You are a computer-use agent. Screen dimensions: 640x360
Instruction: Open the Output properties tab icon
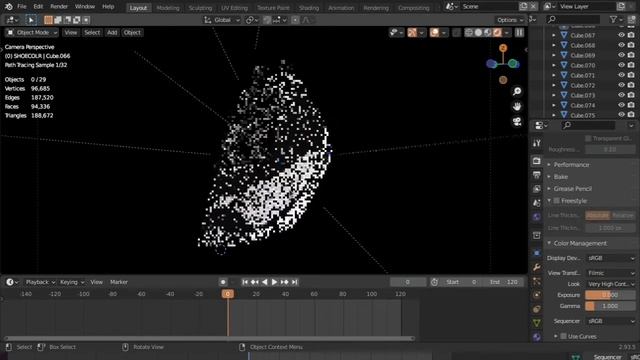pyautogui.click(x=537, y=175)
